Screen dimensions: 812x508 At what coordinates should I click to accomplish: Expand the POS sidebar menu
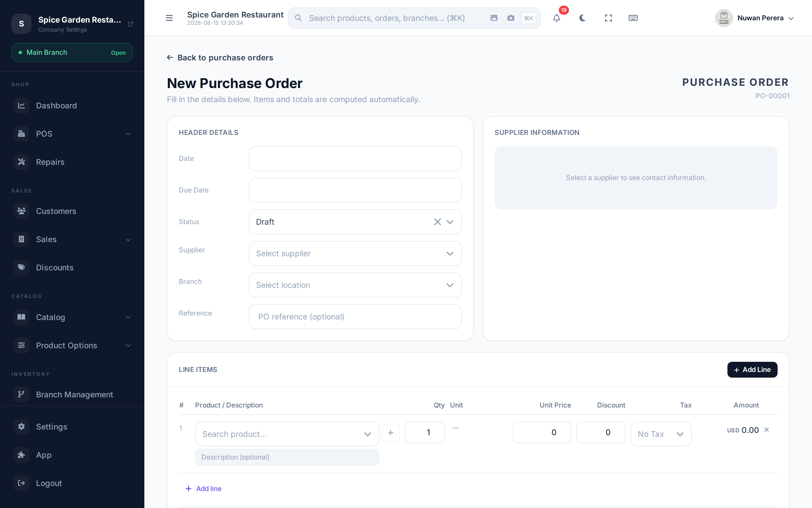point(72,134)
